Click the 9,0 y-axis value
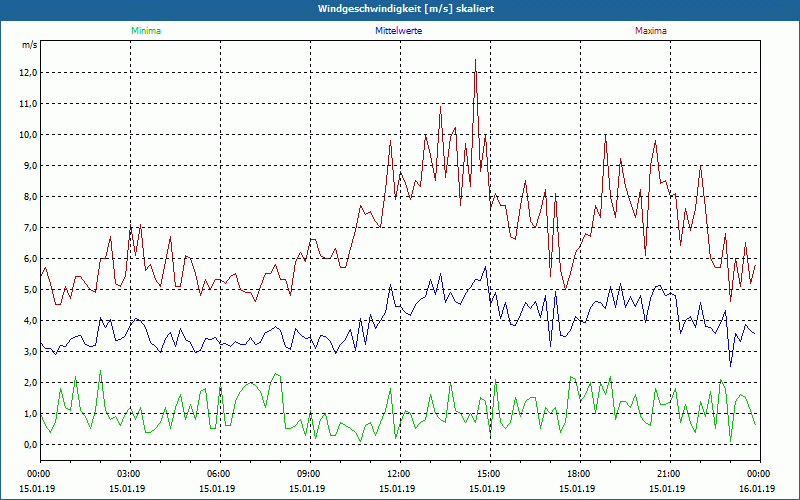 click(x=31, y=166)
